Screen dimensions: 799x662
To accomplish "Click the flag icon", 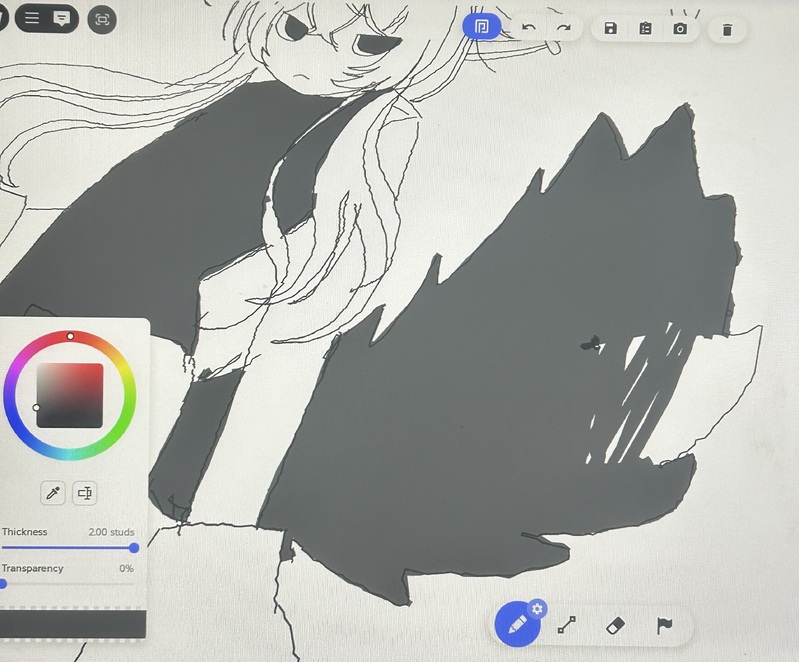I will (664, 625).
